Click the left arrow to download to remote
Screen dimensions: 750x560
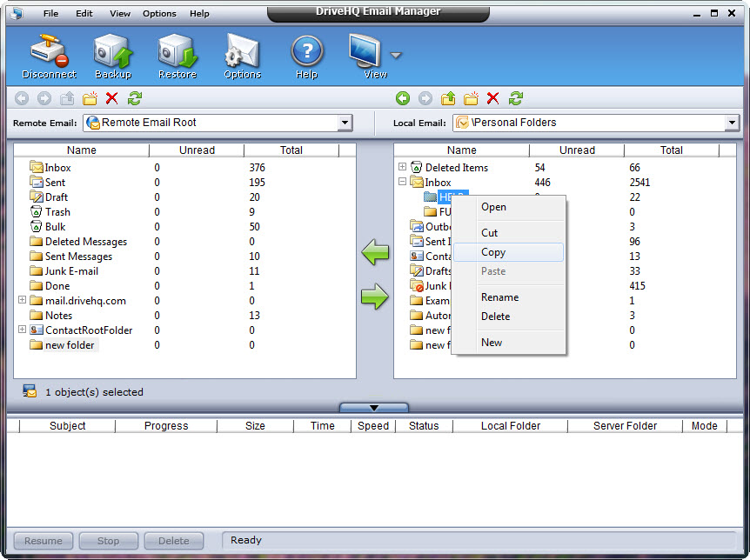[x=375, y=252]
